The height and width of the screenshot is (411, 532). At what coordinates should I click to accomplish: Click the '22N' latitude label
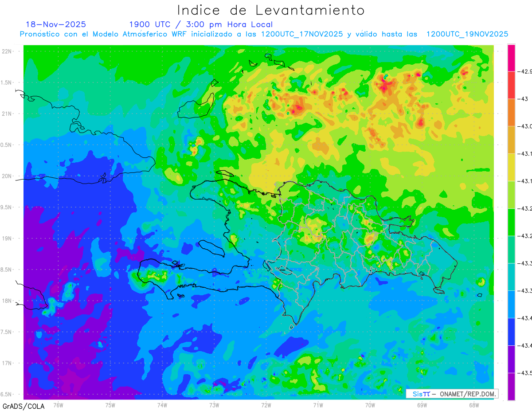pos(7,51)
